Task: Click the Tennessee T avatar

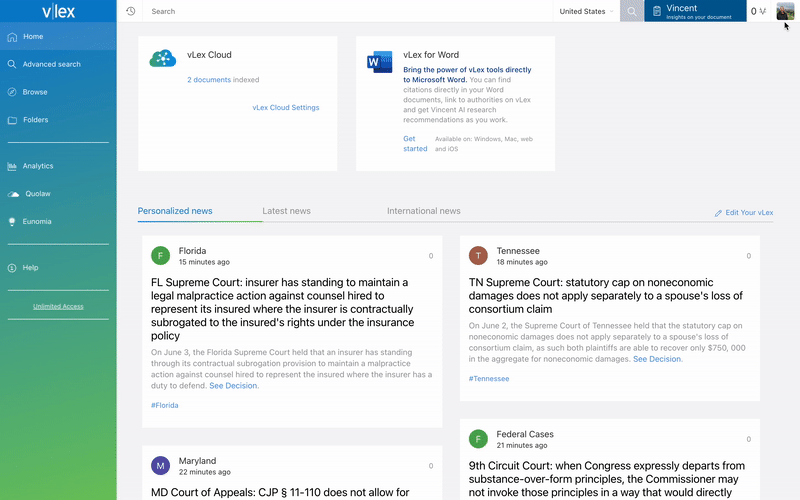Action: tap(478, 256)
